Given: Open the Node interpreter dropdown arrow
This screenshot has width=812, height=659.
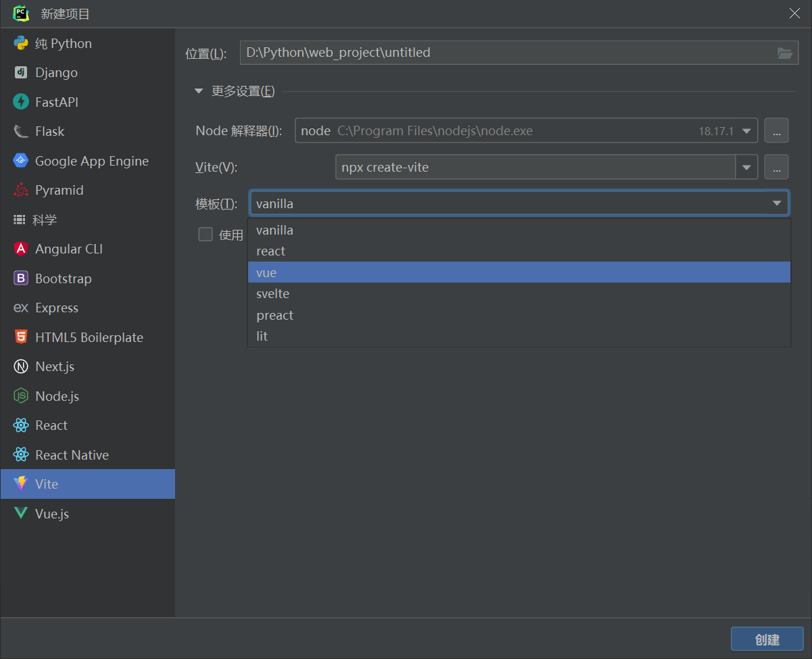Looking at the screenshot, I should (747, 131).
